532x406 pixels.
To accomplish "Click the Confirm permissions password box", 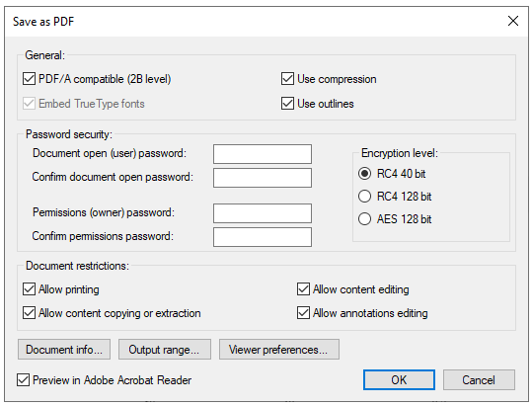I will click(263, 237).
